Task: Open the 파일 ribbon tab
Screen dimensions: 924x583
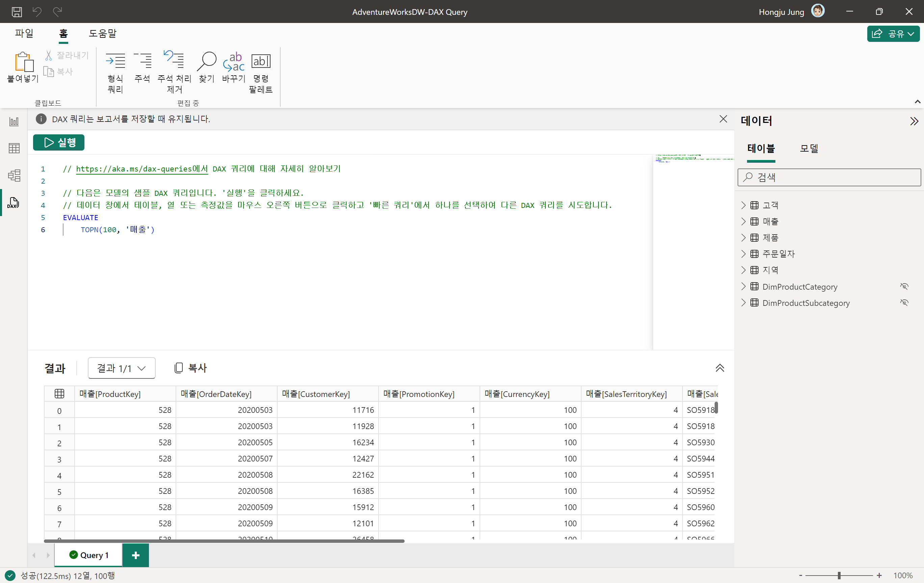Action: pyautogui.click(x=24, y=33)
